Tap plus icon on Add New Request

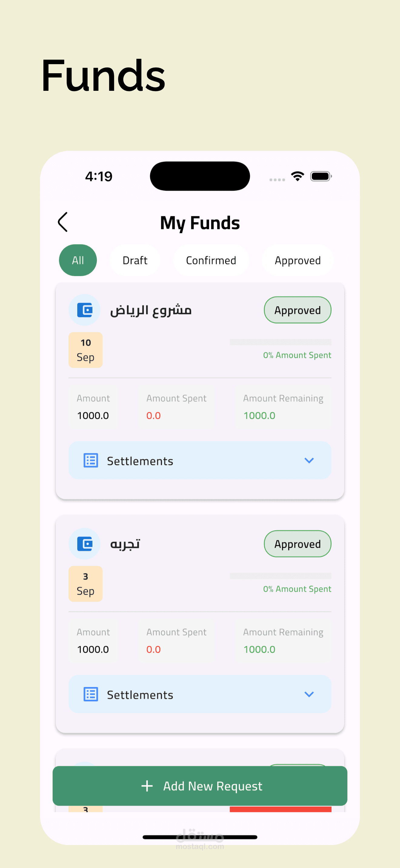pos(147,786)
